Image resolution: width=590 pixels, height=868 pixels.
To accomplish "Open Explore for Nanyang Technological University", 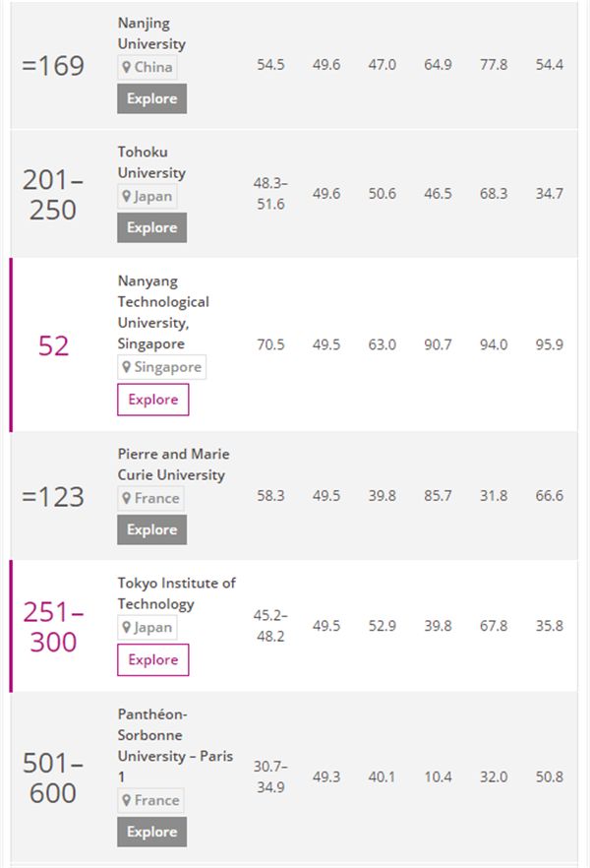I will (152, 400).
